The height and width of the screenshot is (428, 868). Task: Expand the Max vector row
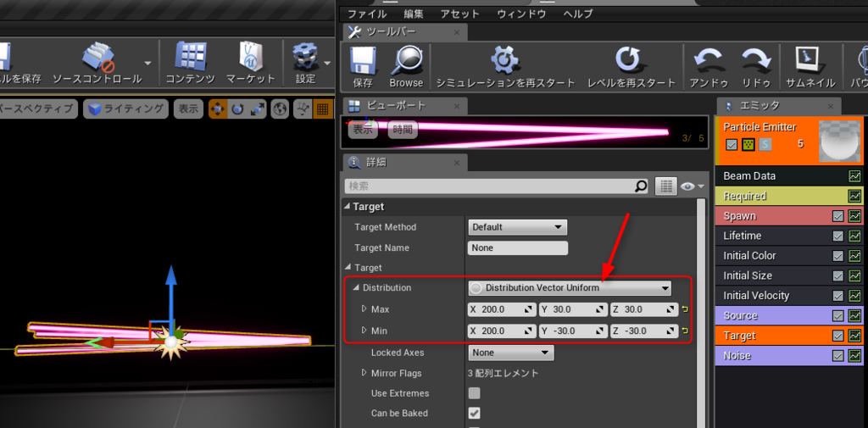coord(364,308)
